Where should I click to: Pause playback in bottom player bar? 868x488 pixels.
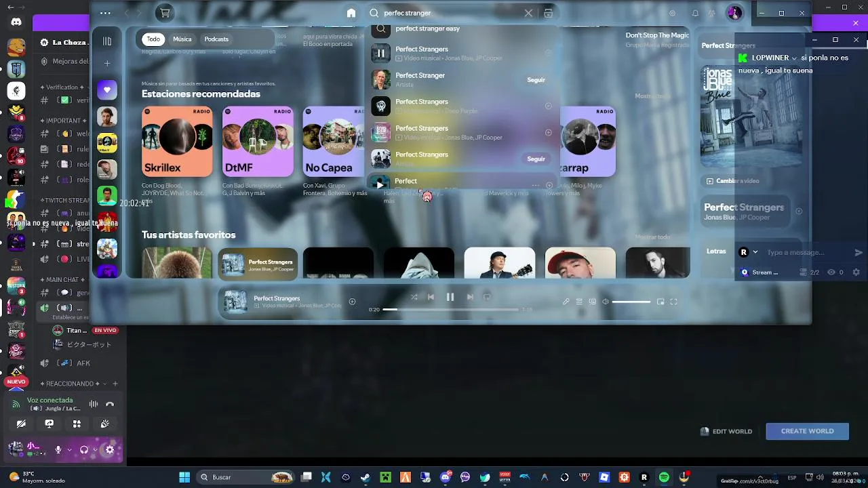coord(450,297)
